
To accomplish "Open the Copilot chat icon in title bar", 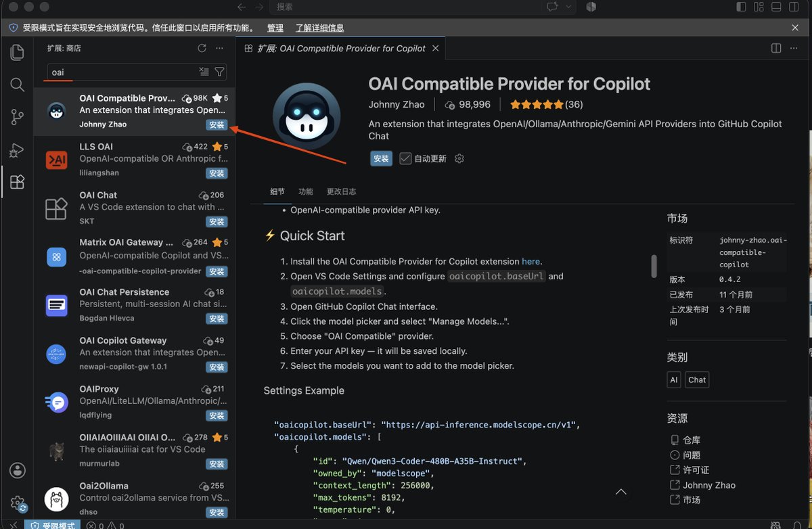I will tap(553, 7).
